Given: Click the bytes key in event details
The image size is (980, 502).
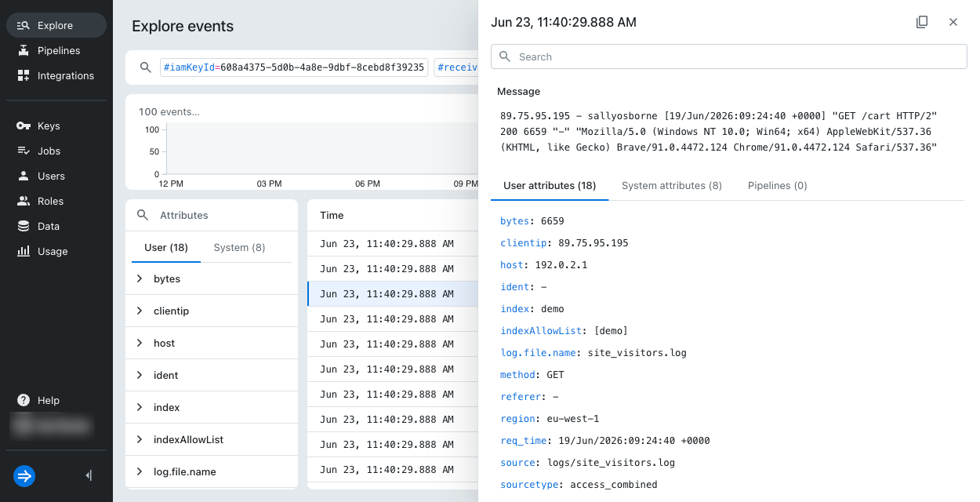Looking at the screenshot, I should click(515, 221).
